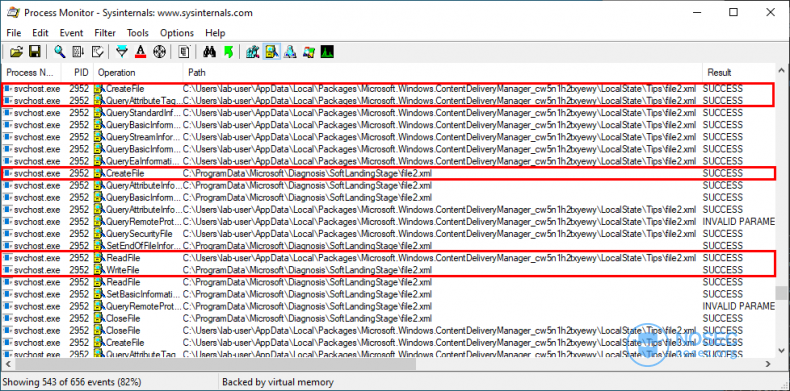790x391 pixels.
Task: Open the Filter dialog via the funnel icon
Action: (x=121, y=51)
